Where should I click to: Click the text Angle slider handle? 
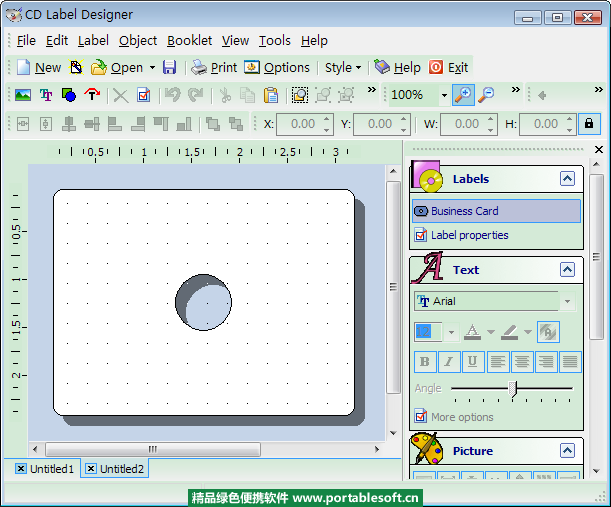tap(513, 388)
